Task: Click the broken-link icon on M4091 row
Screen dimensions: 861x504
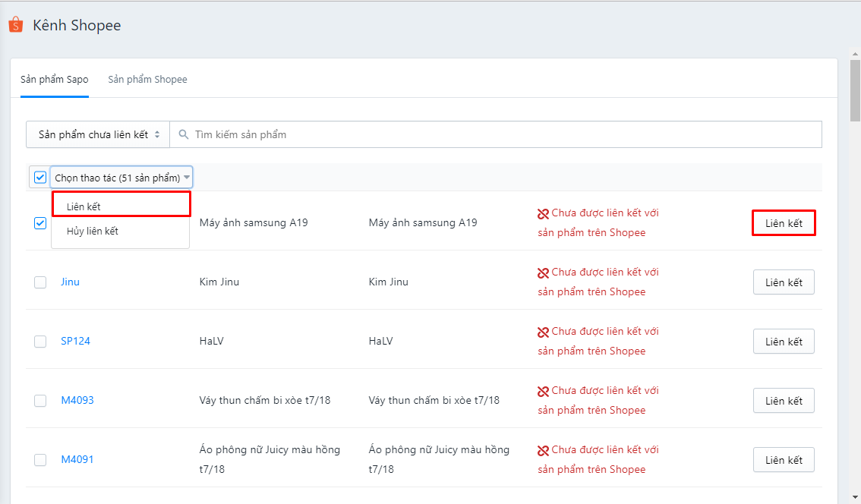Action: coord(541,449)
